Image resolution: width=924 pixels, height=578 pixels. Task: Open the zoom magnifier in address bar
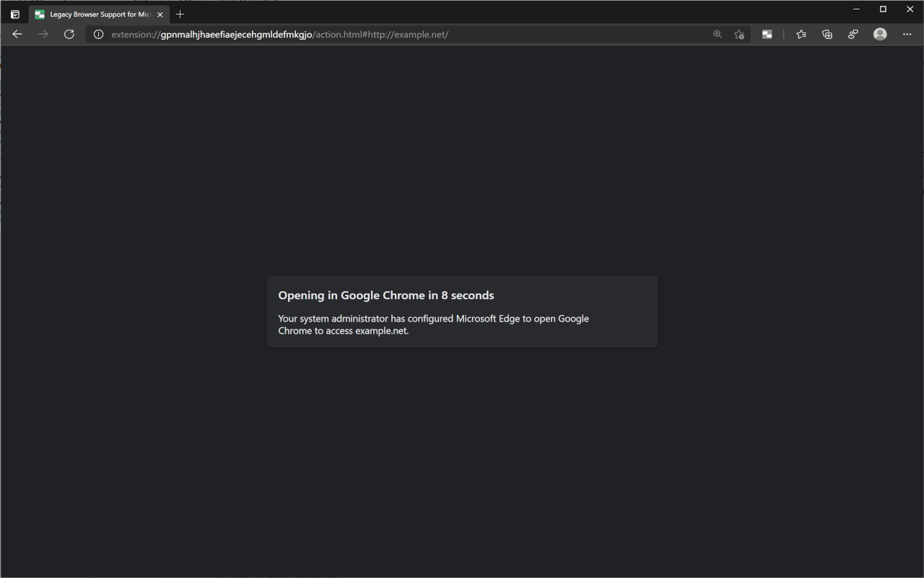point(718,34)
